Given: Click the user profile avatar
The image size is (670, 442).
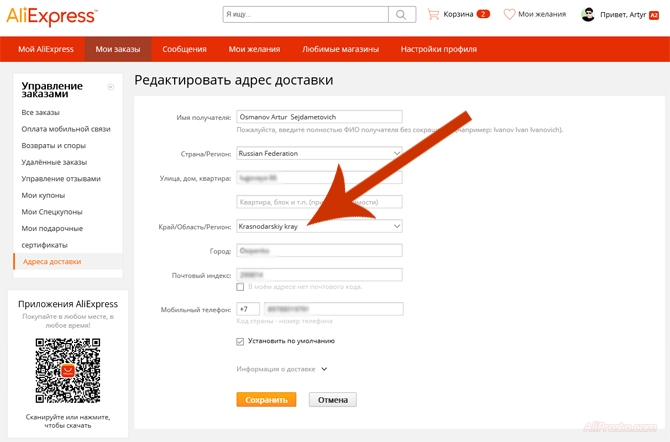Looking at the screenshot, I should (588, 15).
